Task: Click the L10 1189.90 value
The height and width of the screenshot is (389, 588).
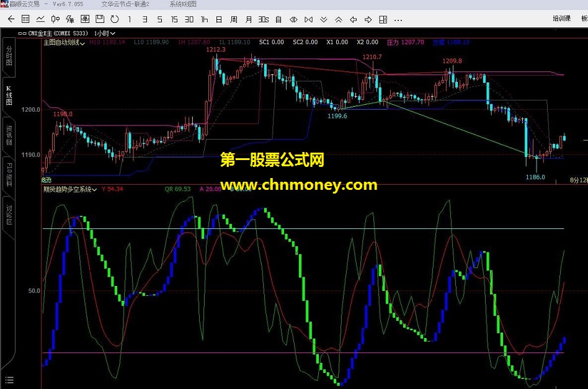Action: coord(151,42)
